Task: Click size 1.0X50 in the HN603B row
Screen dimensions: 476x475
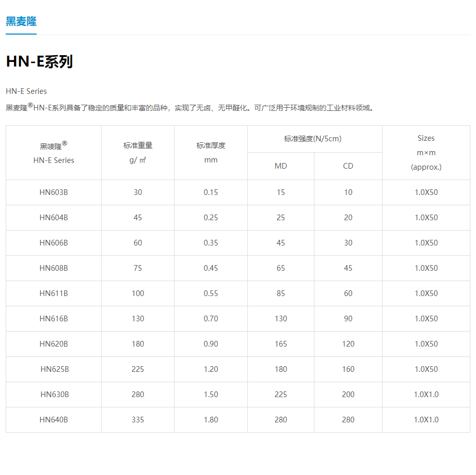Action: point(426,192)
